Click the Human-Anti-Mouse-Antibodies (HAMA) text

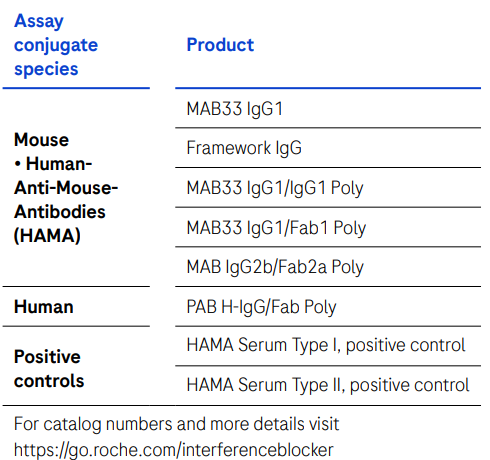click(x=66, y=200)
